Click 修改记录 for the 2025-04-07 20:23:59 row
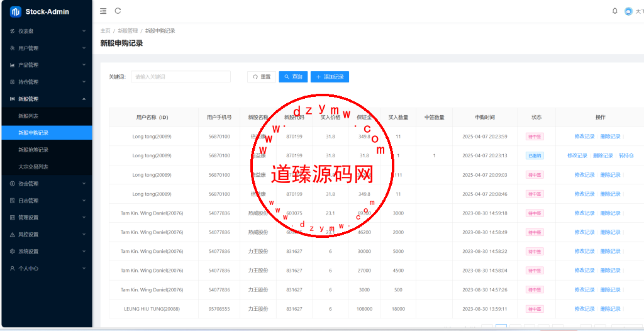Image resolution: width=644 pixels, height=331 pixels. (x=585, y=137)
